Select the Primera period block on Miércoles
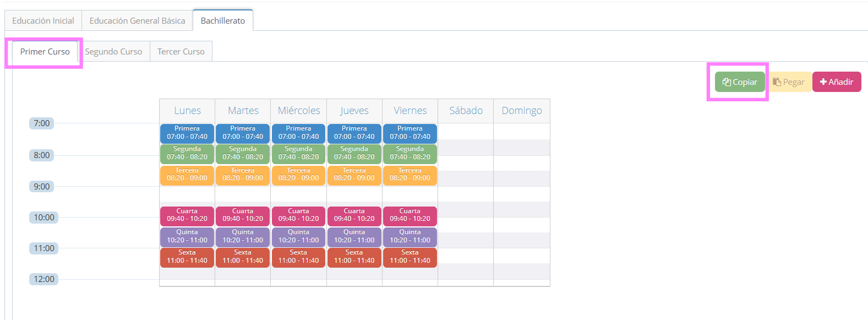 (x=298, y=133)
